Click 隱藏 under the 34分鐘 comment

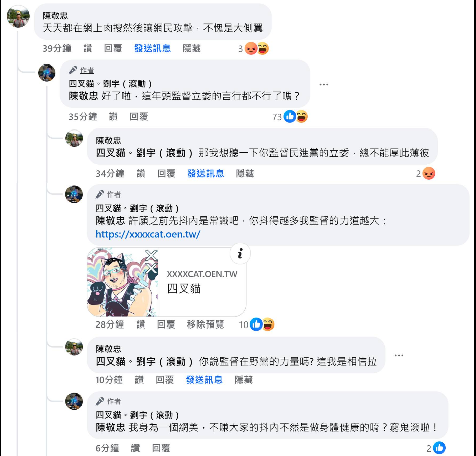(x=245, y=174)
